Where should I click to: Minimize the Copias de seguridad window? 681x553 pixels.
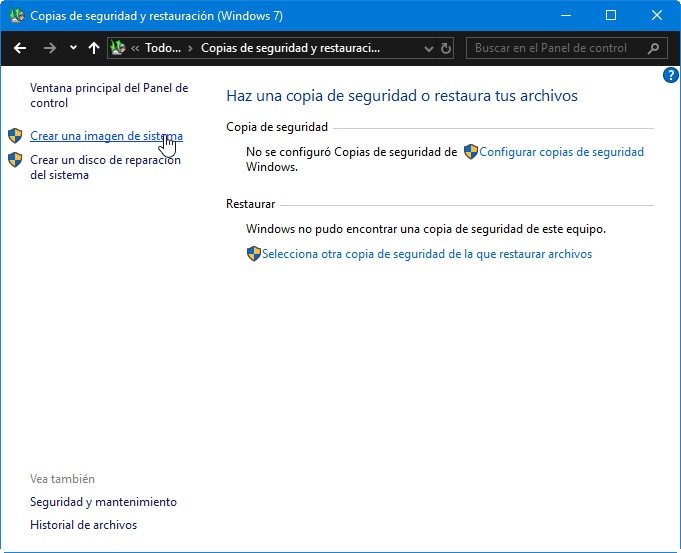(x=565, y=16)
